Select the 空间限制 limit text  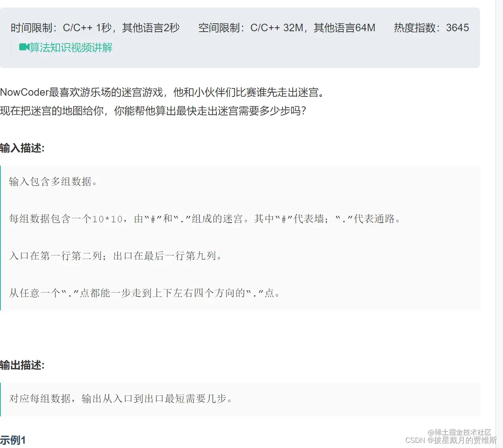coord(286,28)
